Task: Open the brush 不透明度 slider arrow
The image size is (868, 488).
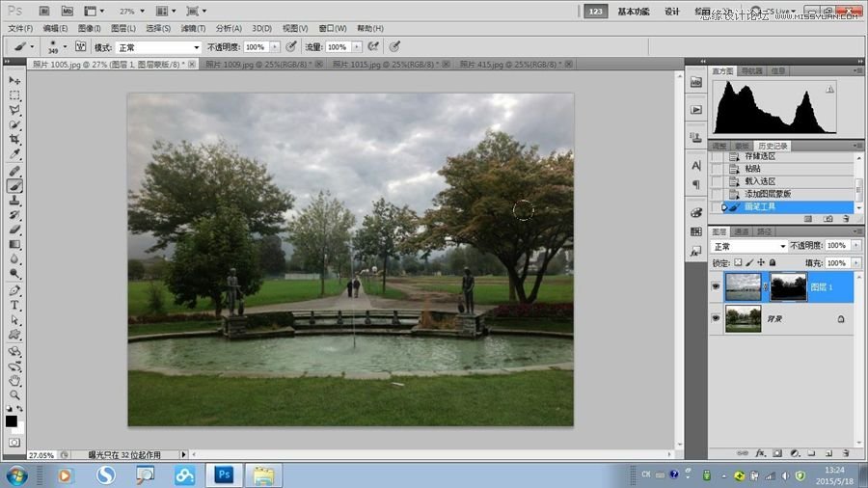Action: 275,47
